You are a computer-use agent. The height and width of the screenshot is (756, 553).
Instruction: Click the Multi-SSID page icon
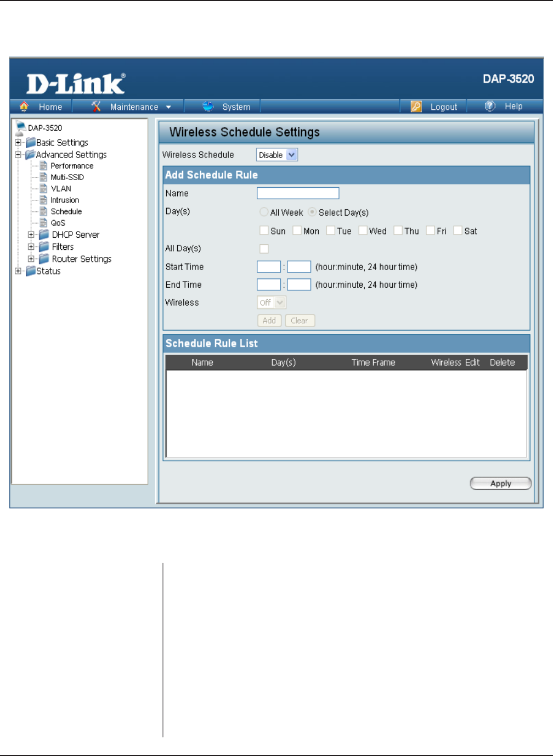43,177
